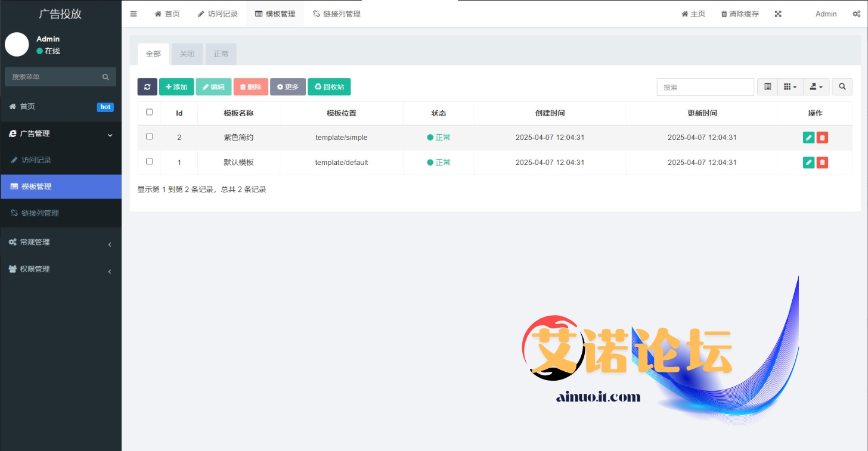Open 链接列管理 in the sidebar
Screen dimensions: 868x451
pos(61,213)
